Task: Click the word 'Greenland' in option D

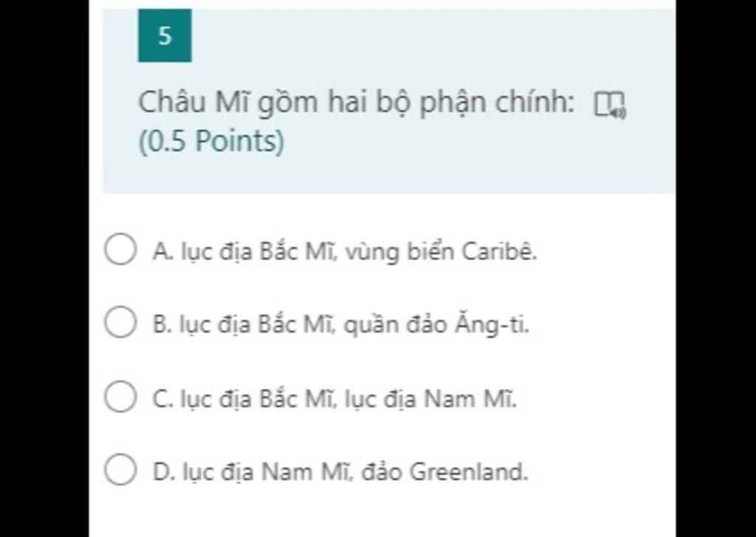Action: 469,471
